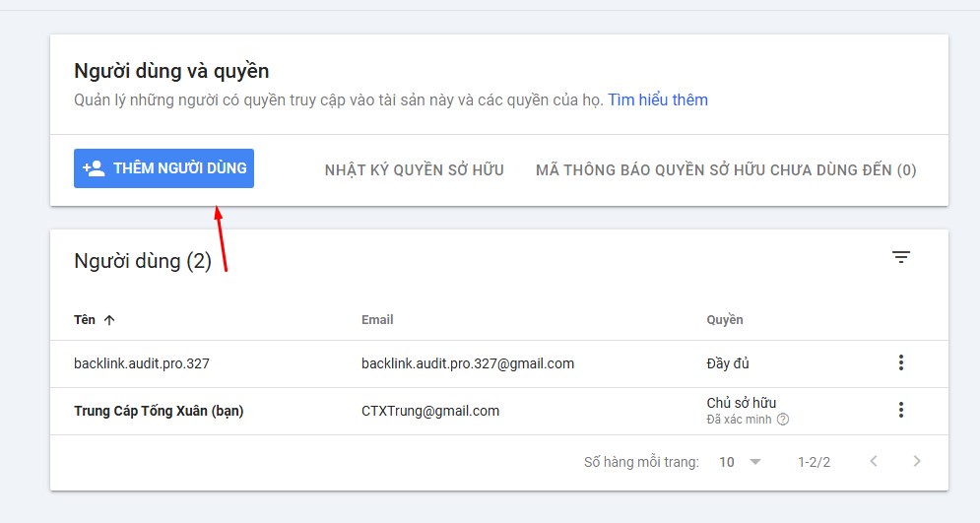Image resolution: width=980 pixels, height=523 pixels.
Task: Click the help icon beside Đã xác minh
Action: point(783,420)
